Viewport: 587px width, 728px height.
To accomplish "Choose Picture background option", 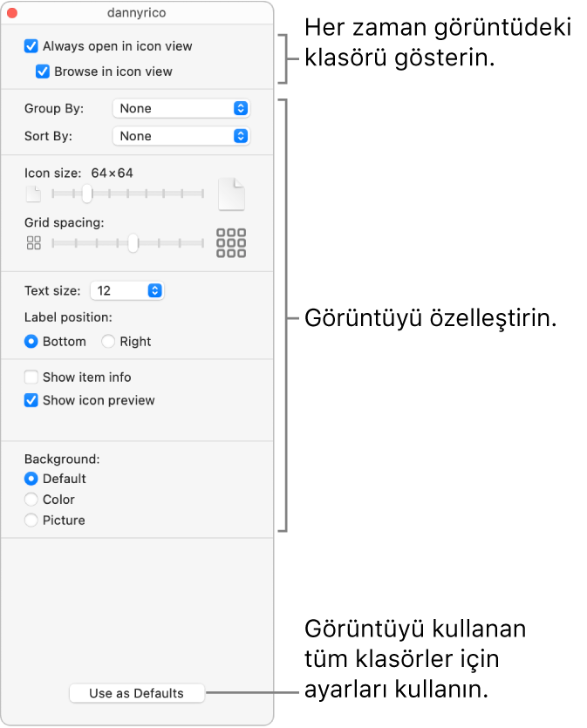I will point(31,520).
